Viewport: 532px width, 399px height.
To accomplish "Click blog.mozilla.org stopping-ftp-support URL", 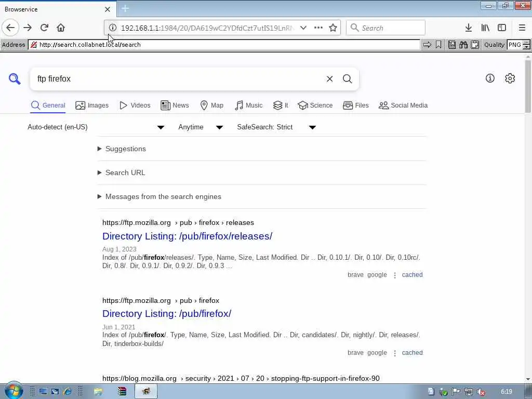I will (241, 379).
